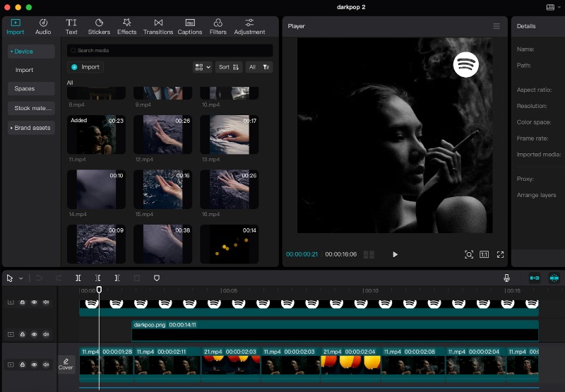Go to the Transitions tab
This screenshot has width=565, height=392.
pos(158,27)
